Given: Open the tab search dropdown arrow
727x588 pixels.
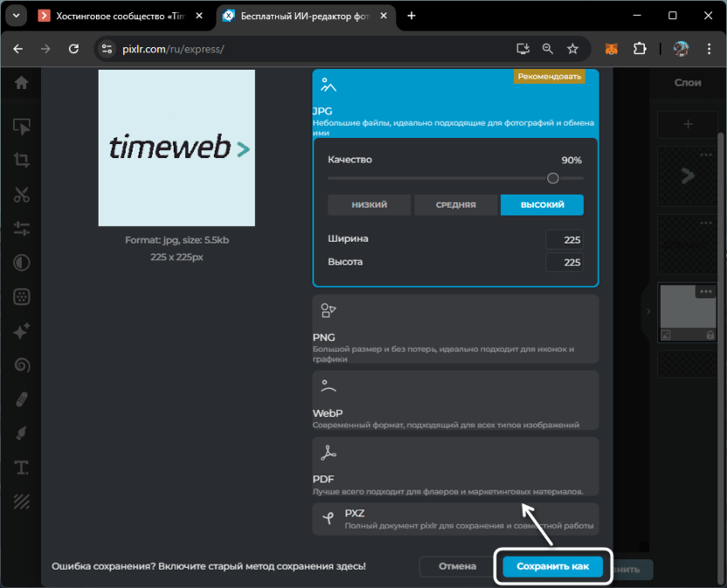Looking at the screenshot, I should click(x=17, y=16).
